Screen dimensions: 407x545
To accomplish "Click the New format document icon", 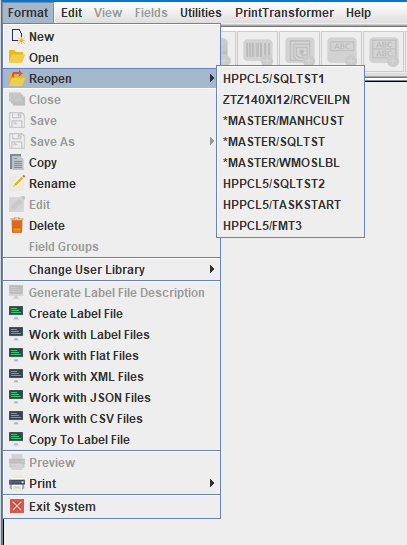I will 17,36.
